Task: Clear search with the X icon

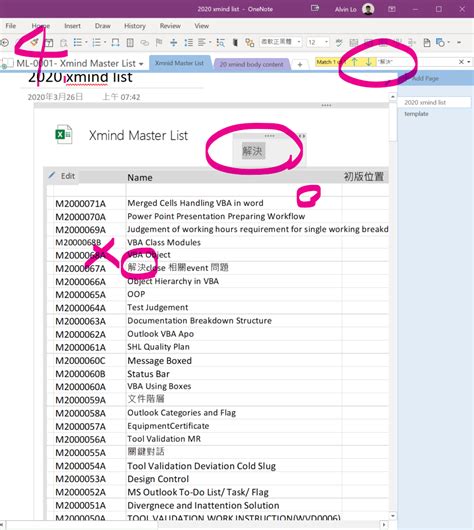Action: [x=461, y=62]
